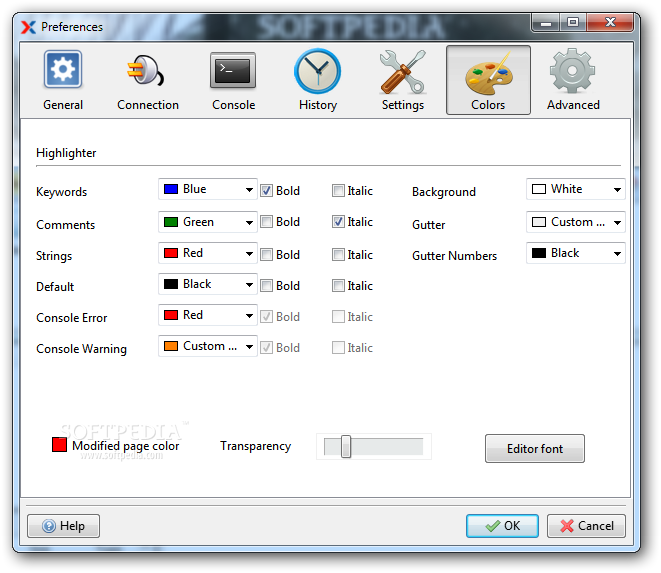The height and width of the screenshot is (573, 661).
Task: Minimize the Preferences window
Action: (546, 23)
